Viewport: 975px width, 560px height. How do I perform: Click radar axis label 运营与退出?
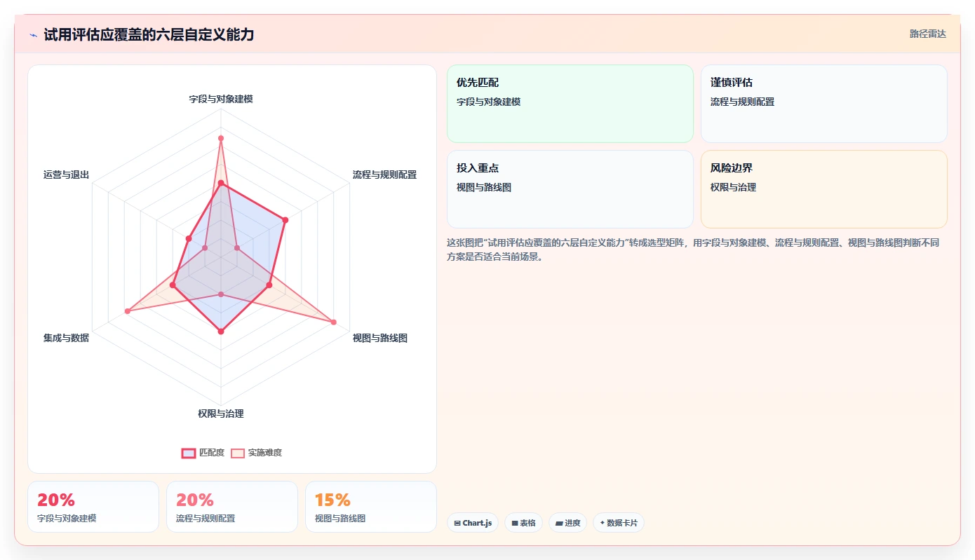66,175
